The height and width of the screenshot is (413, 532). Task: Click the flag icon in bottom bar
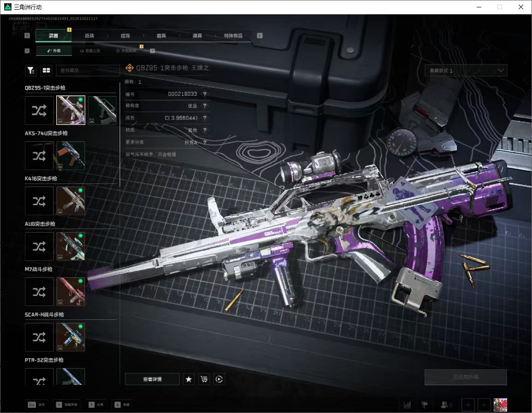pos(424,405)
